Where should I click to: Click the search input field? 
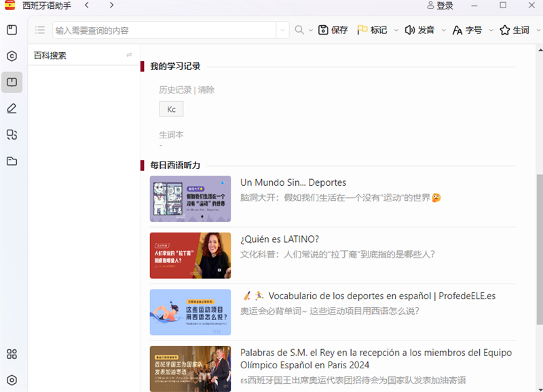(164, 30)
